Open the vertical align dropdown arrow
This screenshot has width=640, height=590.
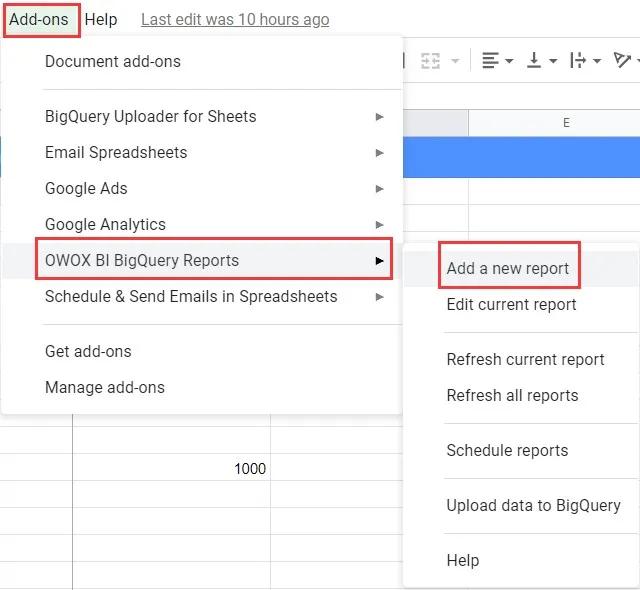(553, 61)
